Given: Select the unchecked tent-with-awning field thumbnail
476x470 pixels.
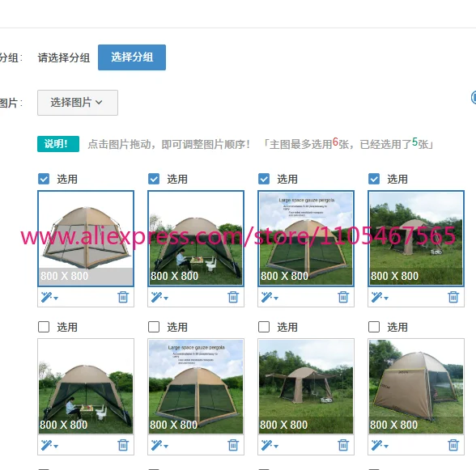Looking at the screenshot, I should (306, 387).
